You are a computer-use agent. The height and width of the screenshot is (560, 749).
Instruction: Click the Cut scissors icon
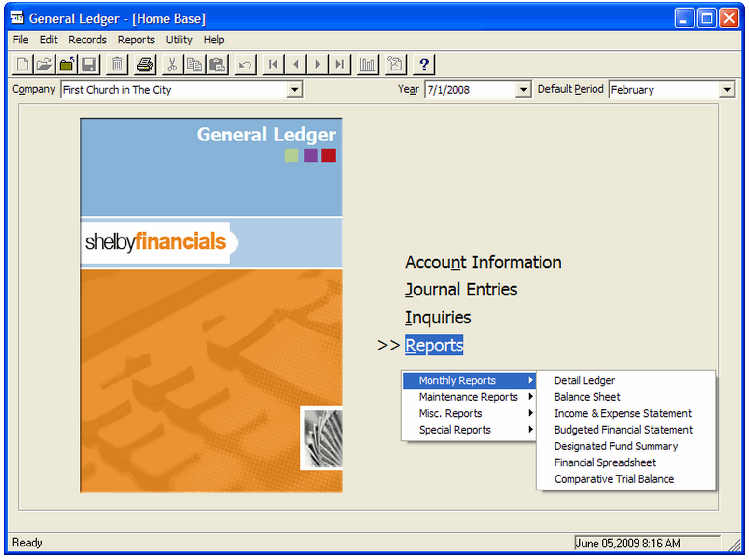(172, 64)
